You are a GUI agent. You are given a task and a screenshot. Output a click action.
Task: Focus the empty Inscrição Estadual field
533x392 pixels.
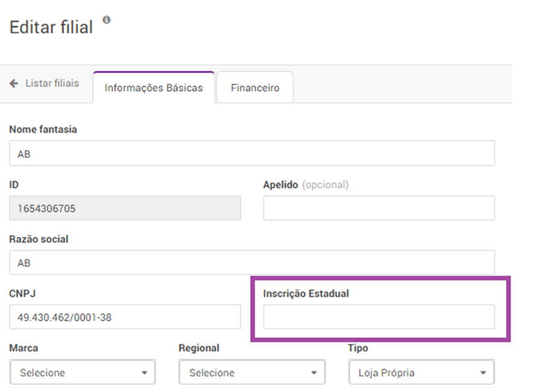(379, 317)
